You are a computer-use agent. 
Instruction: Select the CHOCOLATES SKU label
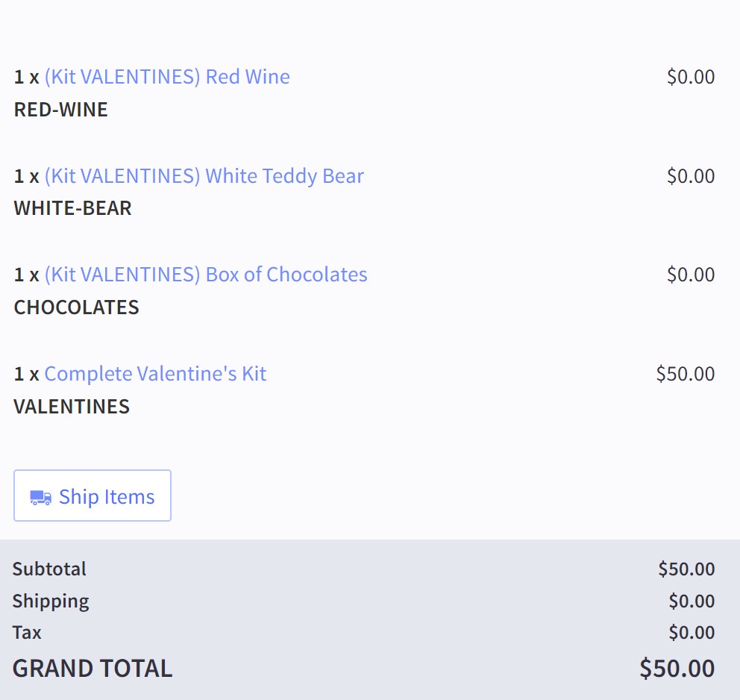[x=76, y=307]
